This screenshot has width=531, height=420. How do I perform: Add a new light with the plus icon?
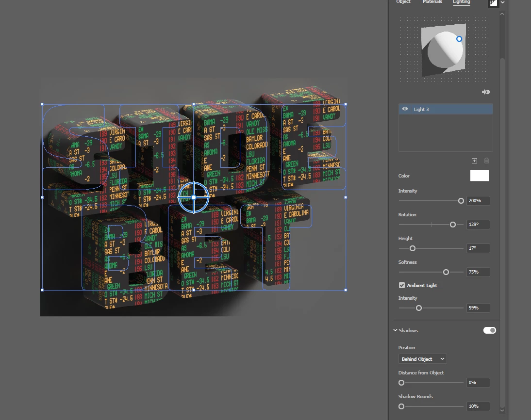(474, 161)
